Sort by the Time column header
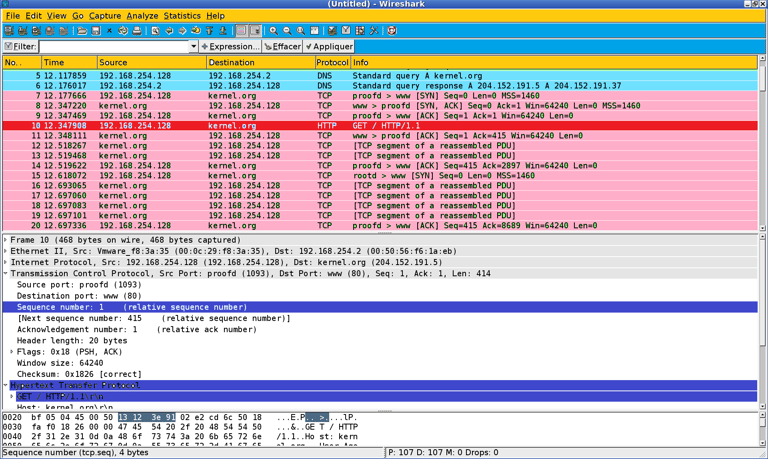The height and width of the screenshot is (459, 768). coord(69,63)
